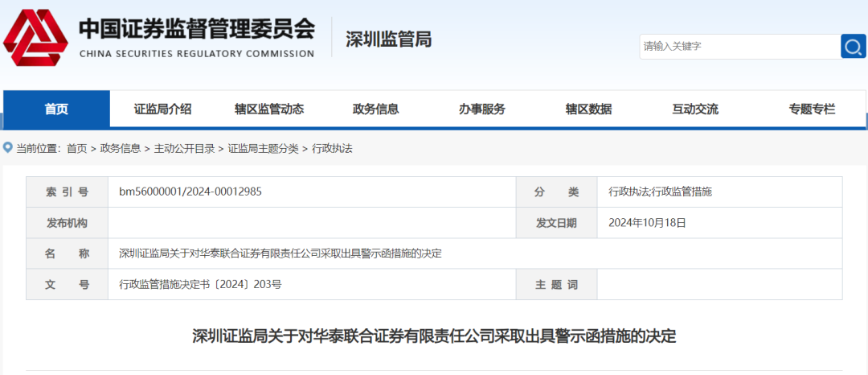Click the 分类 label cell
Image resolution: width=868 pixels, height=375 pixels.
click(556, 192)
